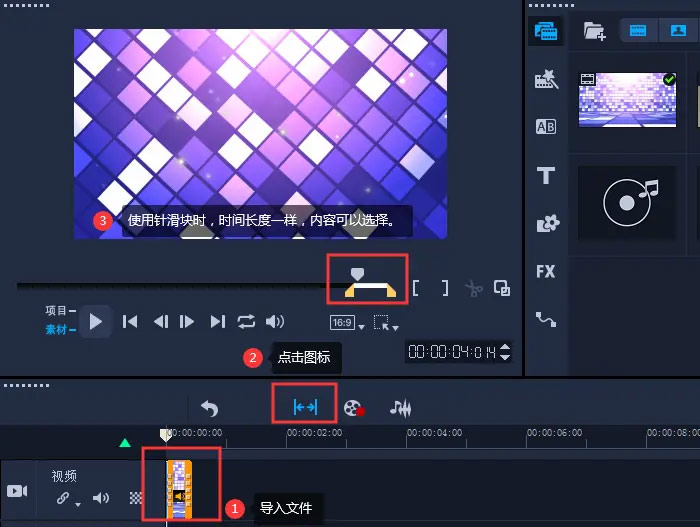Select the purple video clip thumbnail in library
This screenshot has width=700, height=527.
point(627,100)
